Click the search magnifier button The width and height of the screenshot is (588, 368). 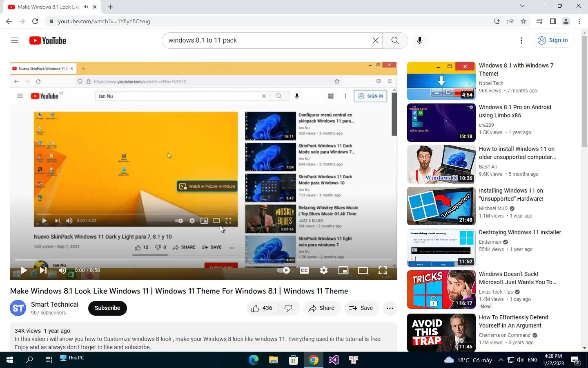click(x=395, y=40)
